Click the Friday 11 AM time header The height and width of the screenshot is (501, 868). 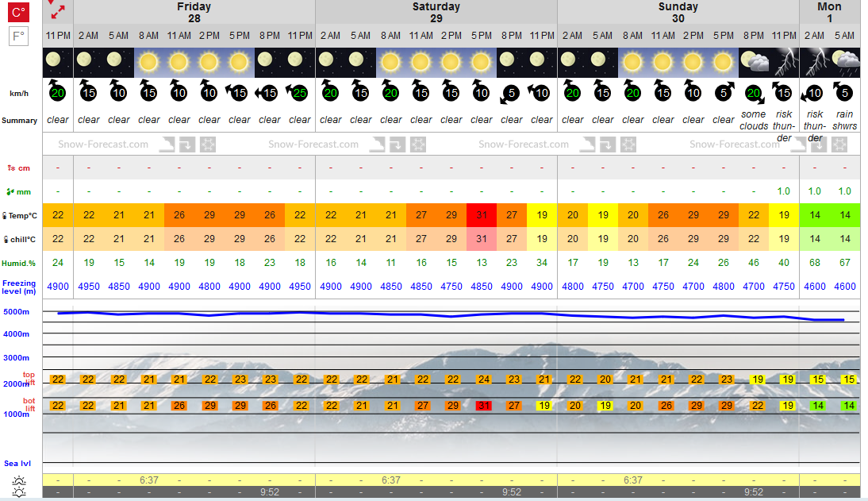coord(179,36)
